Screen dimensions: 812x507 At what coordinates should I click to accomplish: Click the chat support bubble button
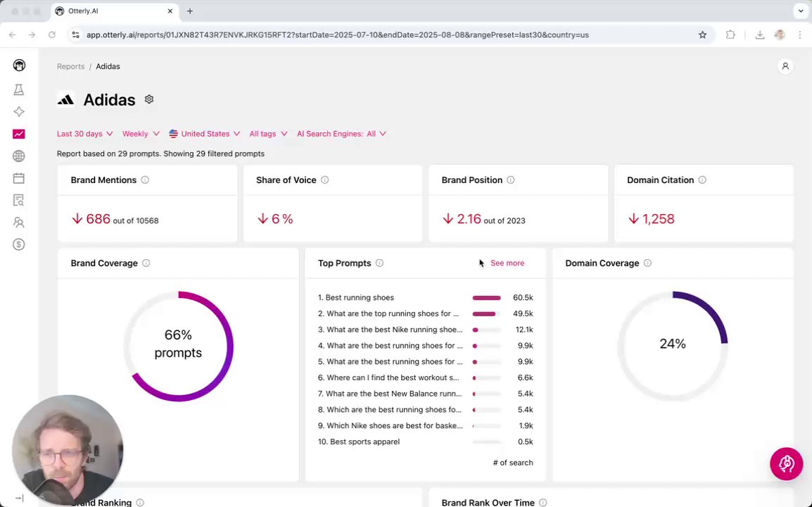pos(786,464)
